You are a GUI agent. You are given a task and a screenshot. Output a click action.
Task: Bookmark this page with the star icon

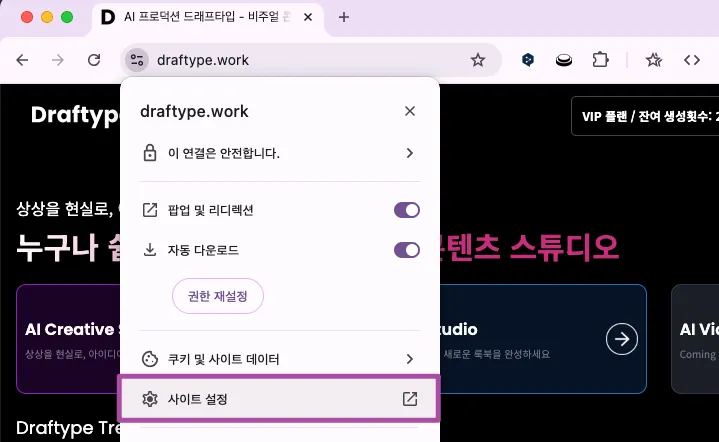[x=478, y=60]
